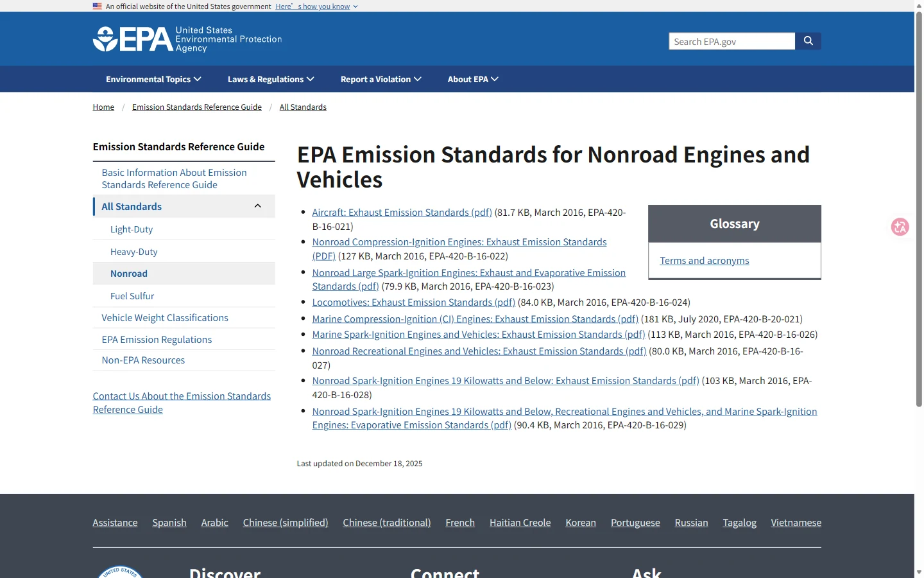Screen dimensions: 924x578
Task: Click the page vertical scrollbar thumb
Action: (919, 209)
